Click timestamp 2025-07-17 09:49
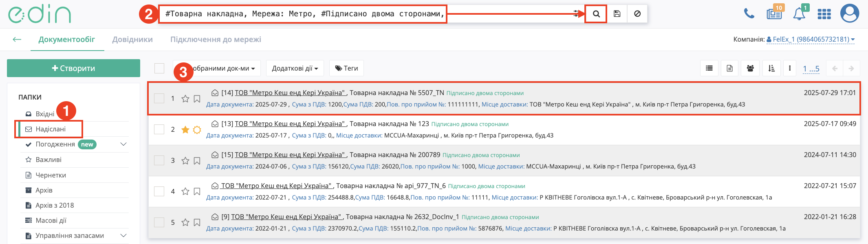The image size is (868, 244). (830, 124)
